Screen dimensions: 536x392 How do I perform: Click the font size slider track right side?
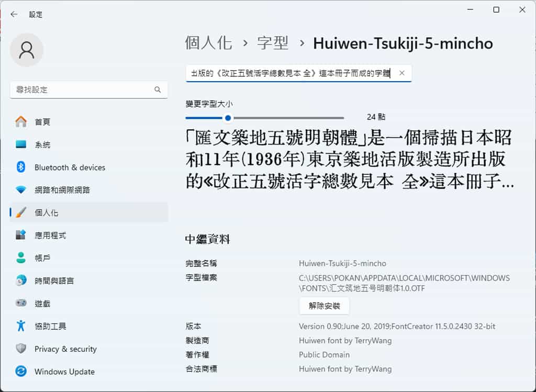click(x=289, y=118)
